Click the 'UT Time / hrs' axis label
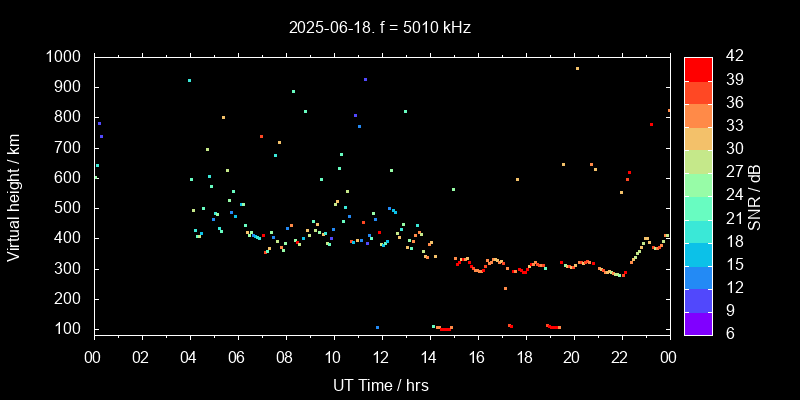This screenshot has height=400, width=800. tap(380, 384)
